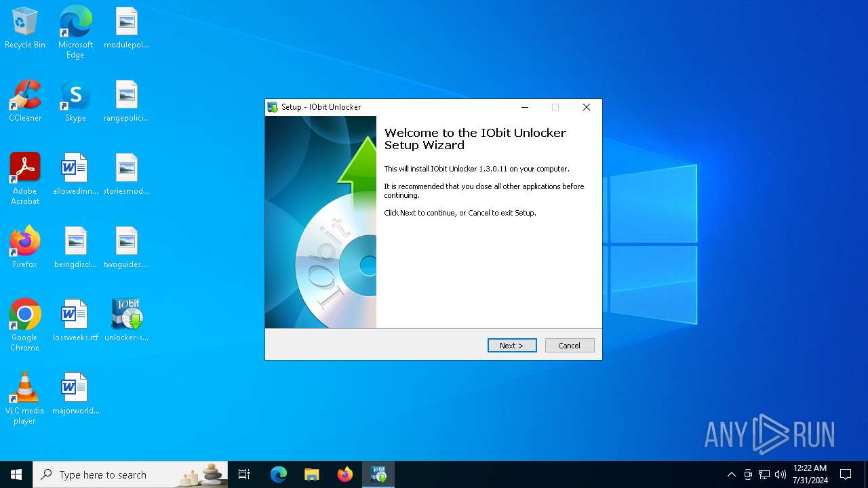
Task: Click the setup icon in the title bar
Action: pos(273,107)
